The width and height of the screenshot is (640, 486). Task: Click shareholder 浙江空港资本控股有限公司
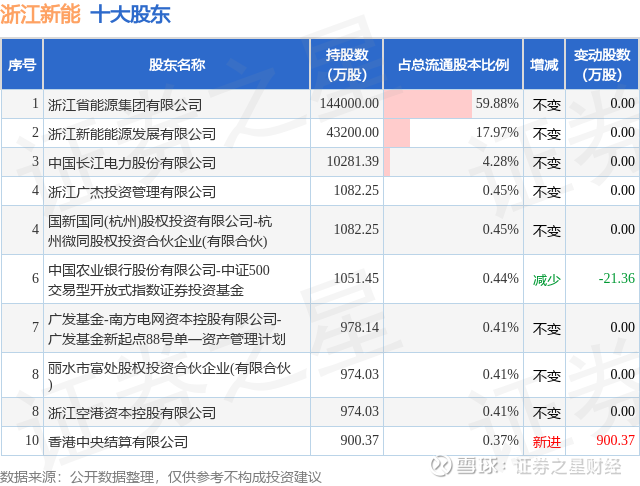point(132,413)
